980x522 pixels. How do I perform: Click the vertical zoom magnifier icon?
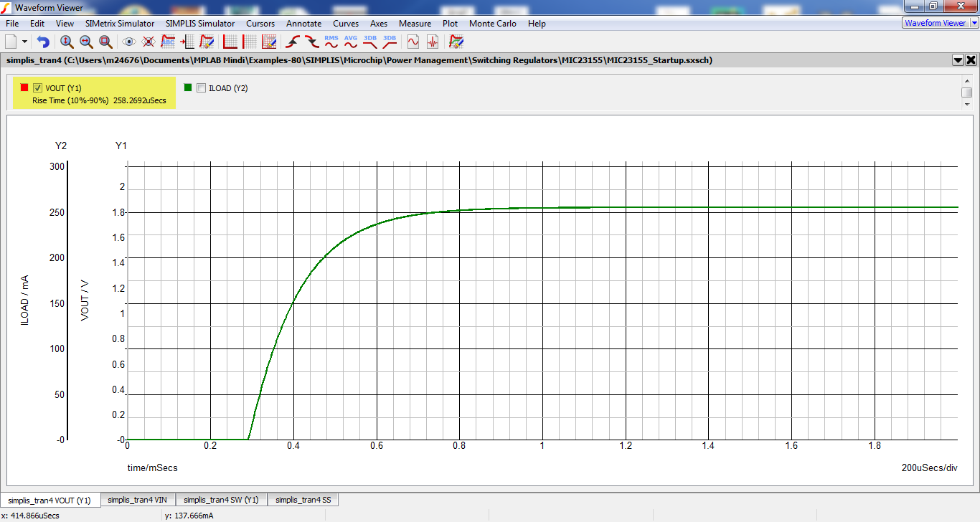[x=67, y=42]
